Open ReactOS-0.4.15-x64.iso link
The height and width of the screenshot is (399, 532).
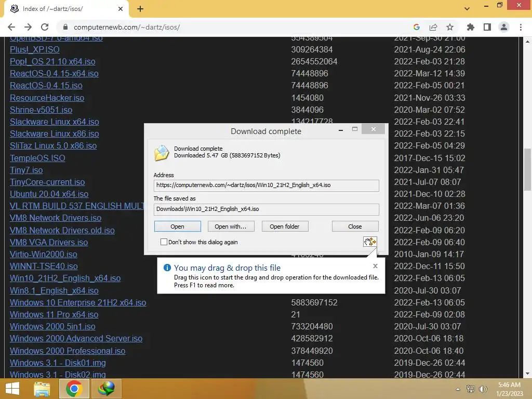click(54, 73)
